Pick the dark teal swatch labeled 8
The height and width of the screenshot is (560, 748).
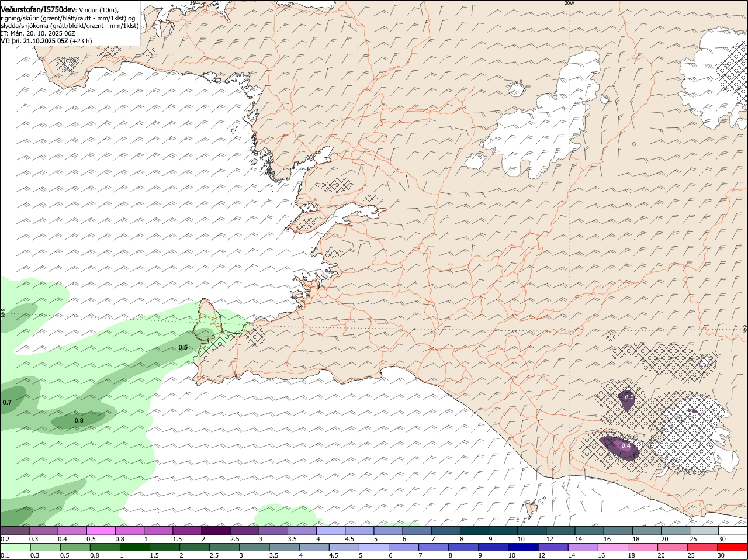click(475, 531)
